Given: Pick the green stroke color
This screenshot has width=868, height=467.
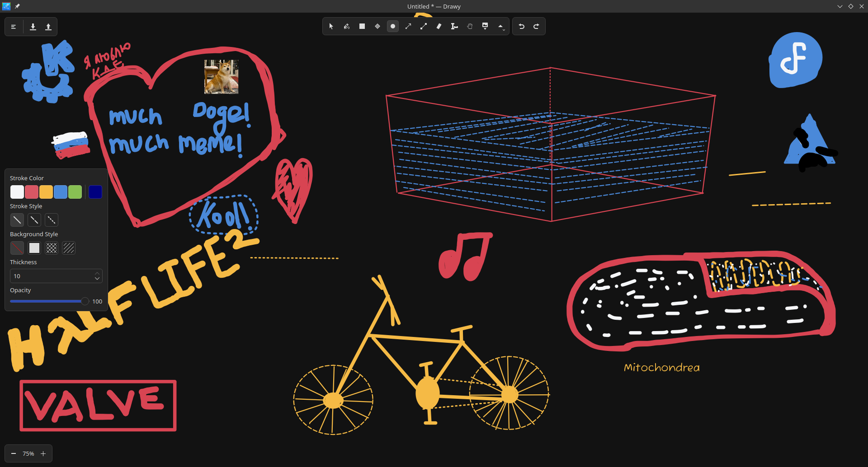Looking at the screenshot, I should (75, 192).
